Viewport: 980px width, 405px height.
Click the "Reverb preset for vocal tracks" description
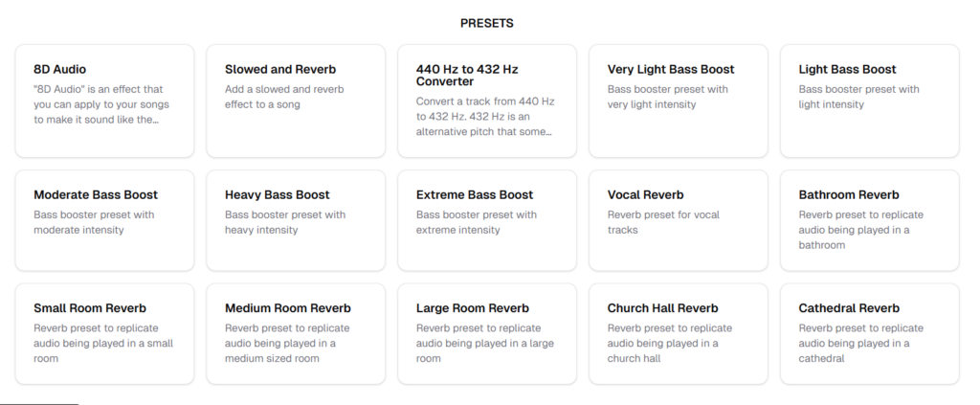(663, 222)
